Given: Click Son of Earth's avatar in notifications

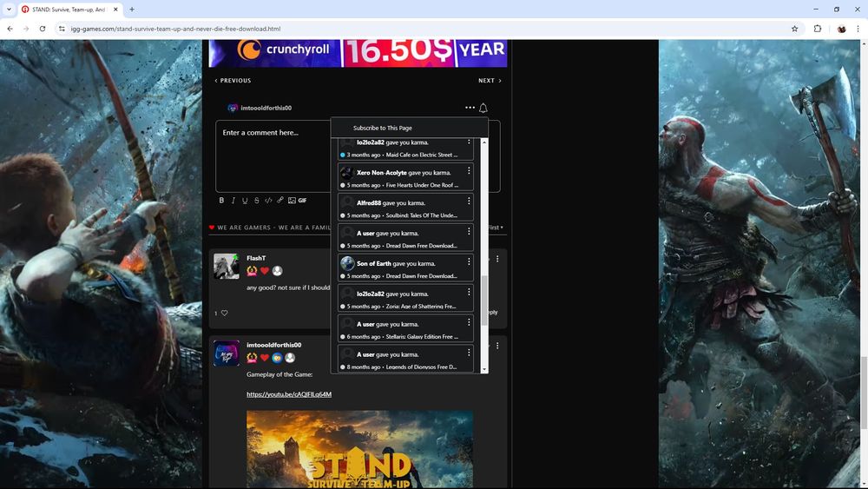Looking at the screenshot, I should click(x=347, y=263).
